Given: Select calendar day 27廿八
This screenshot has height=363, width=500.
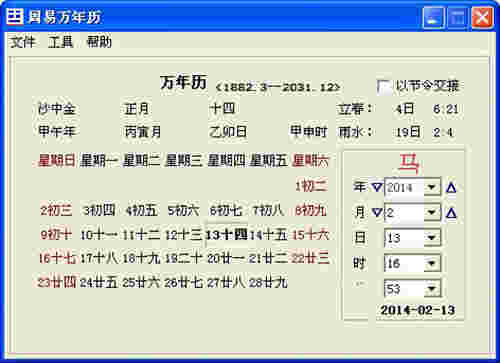Looking at the screenshot, I should click(x=226, y=283).
